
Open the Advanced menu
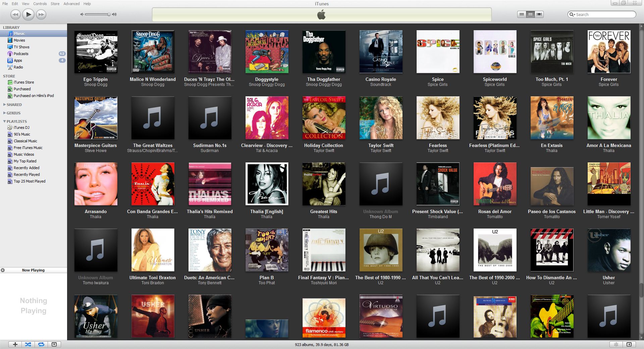[x=71, y=4]
